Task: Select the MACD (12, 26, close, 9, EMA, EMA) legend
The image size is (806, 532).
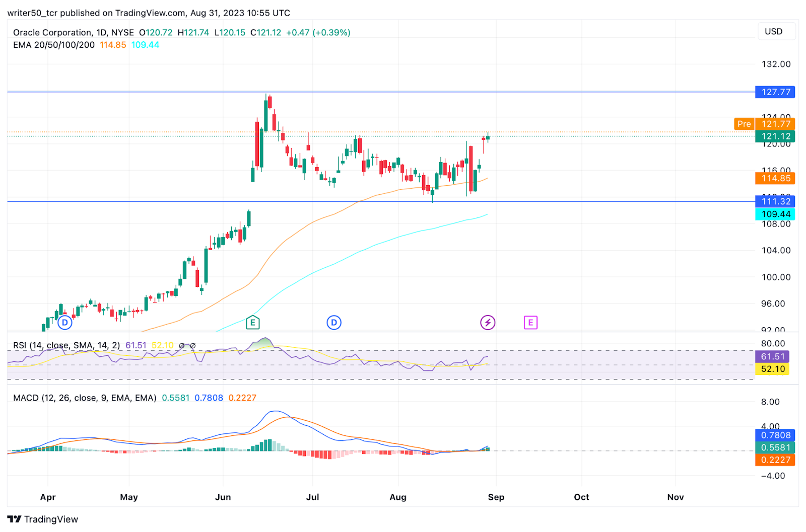Action: 85,398
